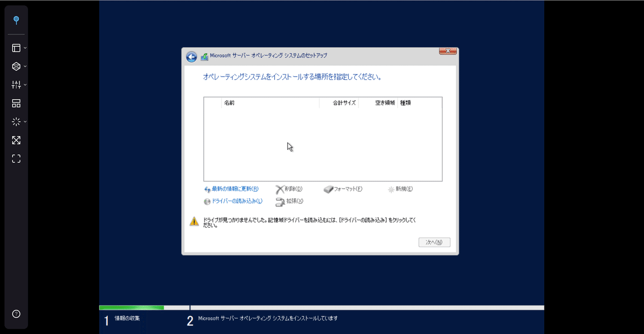Image resolution: width=644 pixels, height=334 pixels.
Task: Close the Microsoft server setup dialog
Action: [x=448, y=51]
